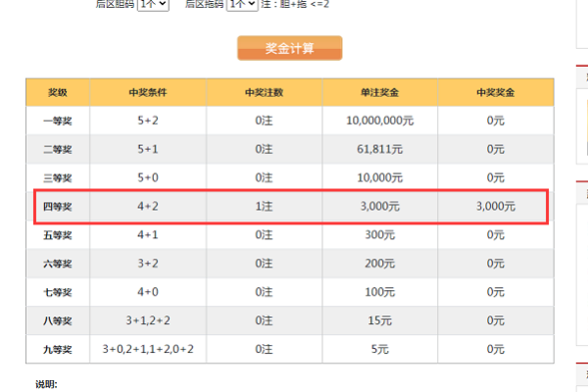Click the 中奖注数 column header

pos(264,92)
